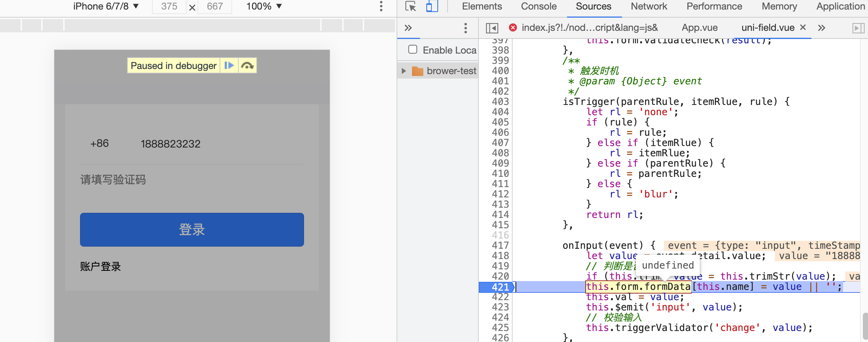The image size is (868, 342).
Task: Step over next function call
Action: coord(247,65)
